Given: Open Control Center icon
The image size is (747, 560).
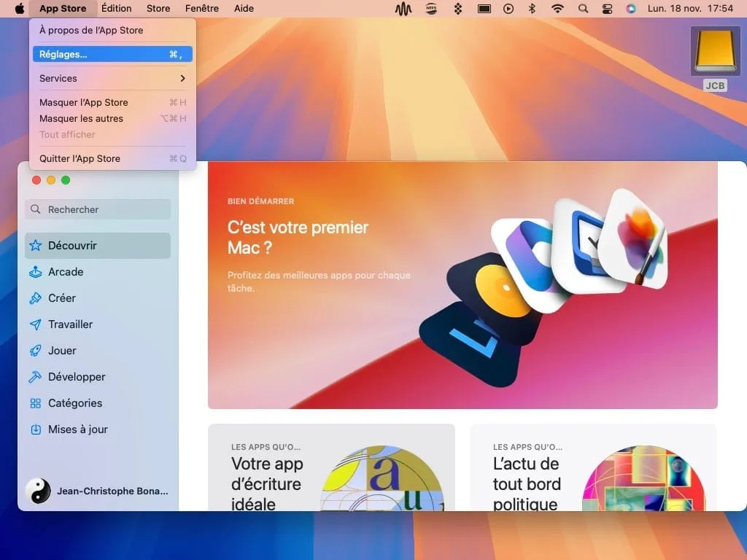Looking at the screenshot, I should coord(607,9).
